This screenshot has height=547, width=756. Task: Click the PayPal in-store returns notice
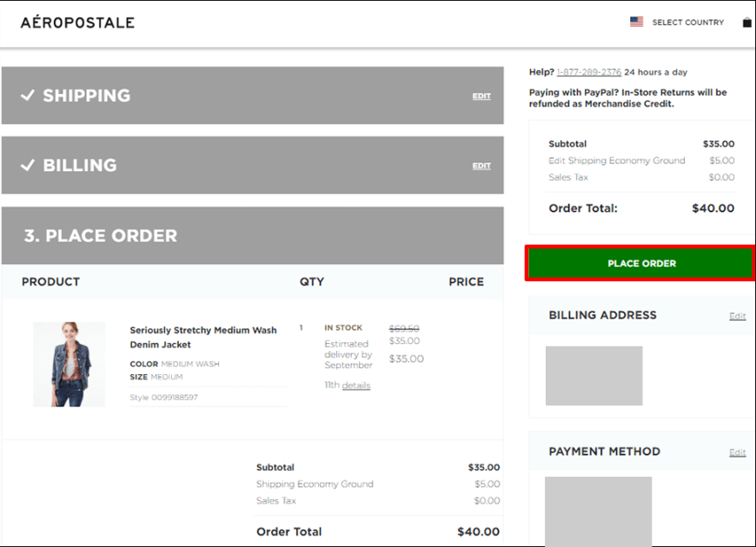(x=627, y=98)
